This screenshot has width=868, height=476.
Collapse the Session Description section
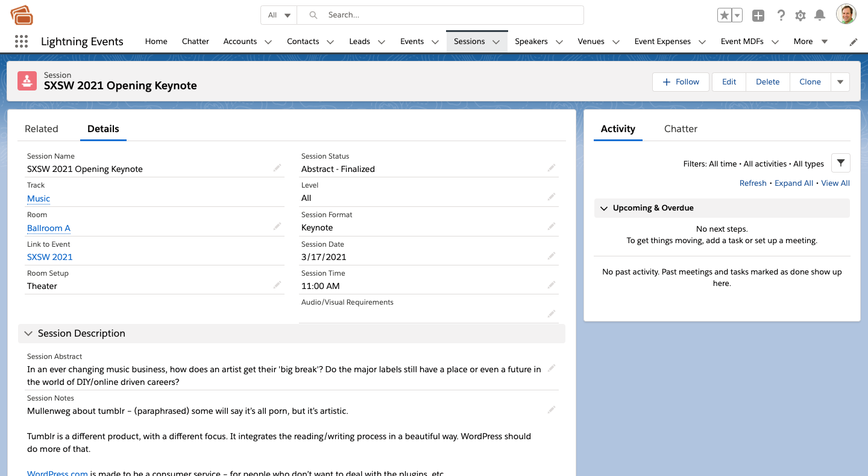pos(28,334)
